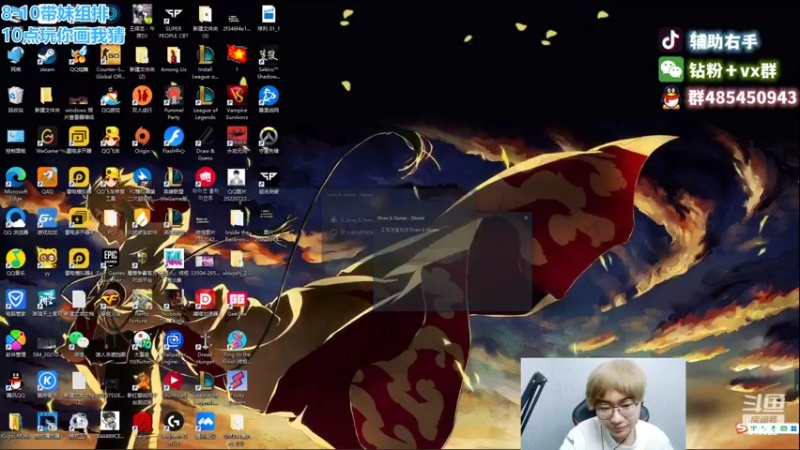
Task: Open the windows 照片查看器 file icon
Action: pos(79,103)
